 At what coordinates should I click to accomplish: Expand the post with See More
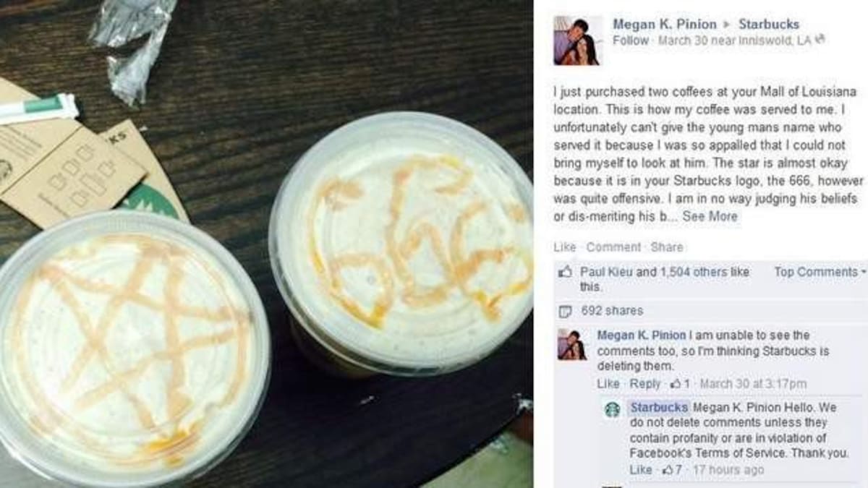(x=710, y=216)
